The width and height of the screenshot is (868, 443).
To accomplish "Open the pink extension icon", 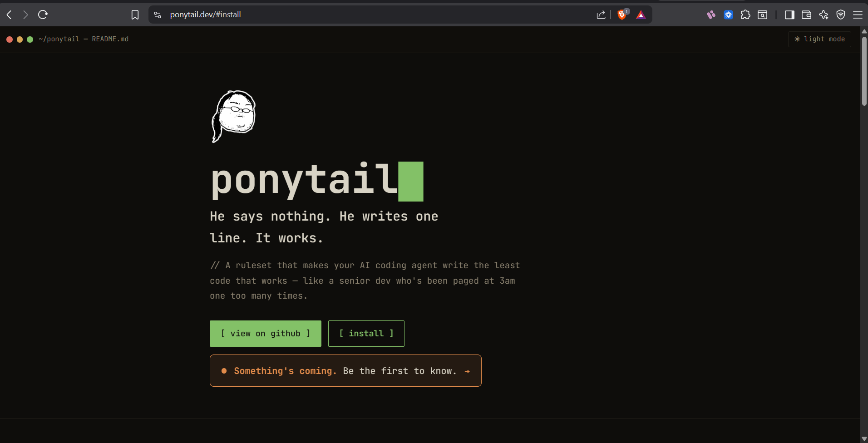I will 711,15.
